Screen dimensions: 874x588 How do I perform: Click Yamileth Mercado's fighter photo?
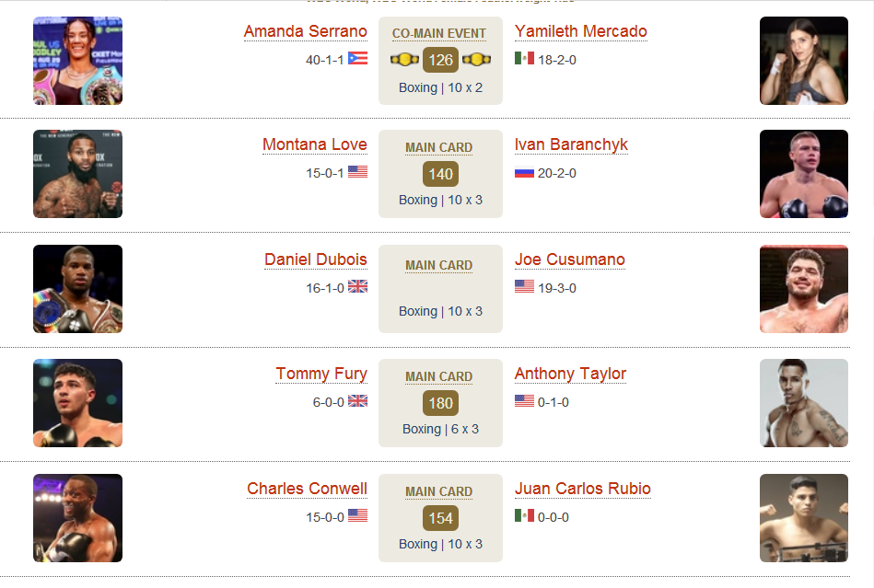(804, 61)
